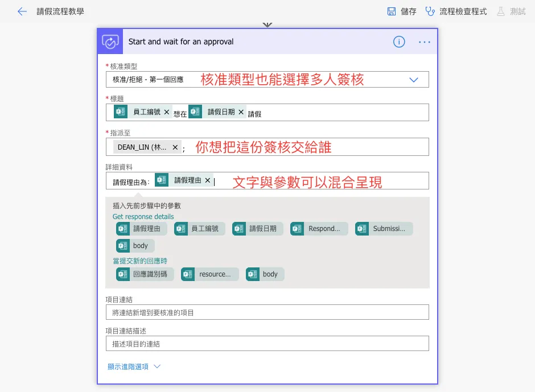Remove DEAN_LIN from assigned-to field

pos(175,147)
